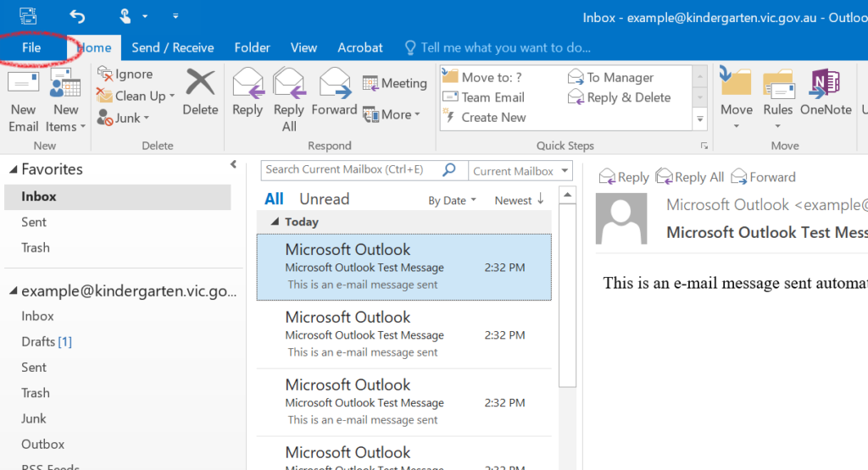Collapse the Favorites section

click(x=14, y=169)
